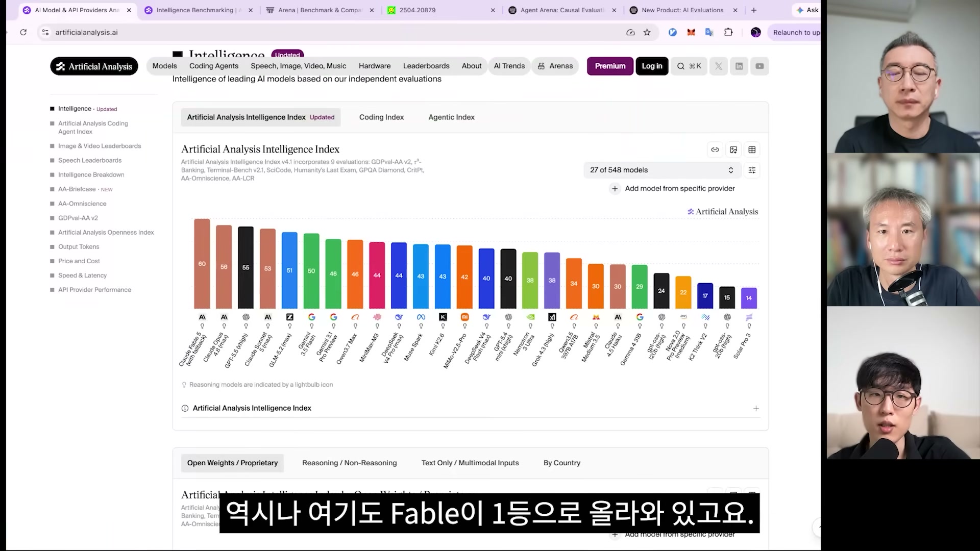Open the LinkedIn link icon
The width and height of the screenshot is (980, 551).
(739, 66)
